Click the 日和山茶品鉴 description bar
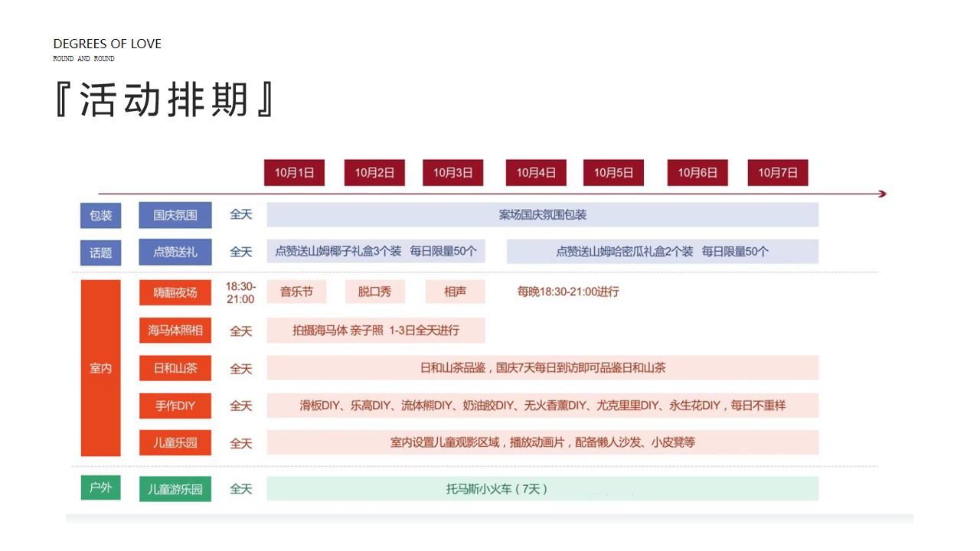The image size is (980, 551). (543, 367)
